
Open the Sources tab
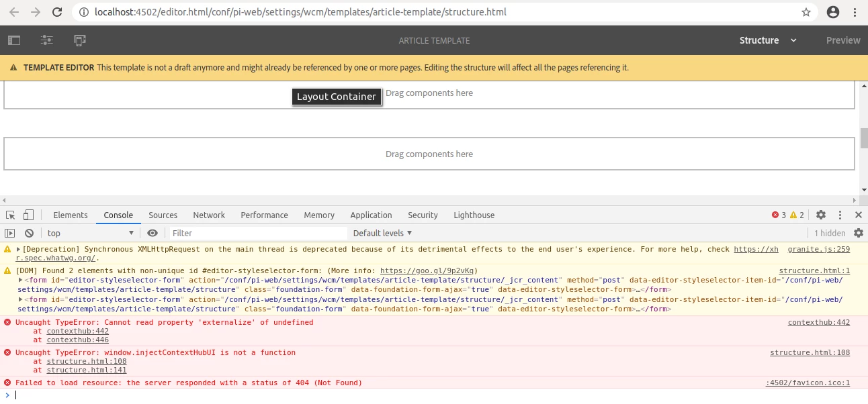coord(163,215)
